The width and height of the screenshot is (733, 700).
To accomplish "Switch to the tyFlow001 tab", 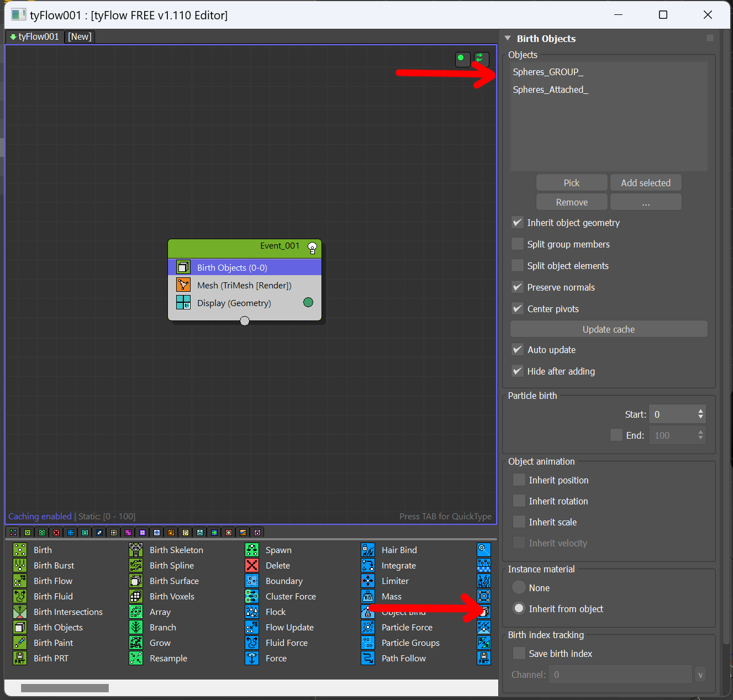I will click(x=34, y=36).
